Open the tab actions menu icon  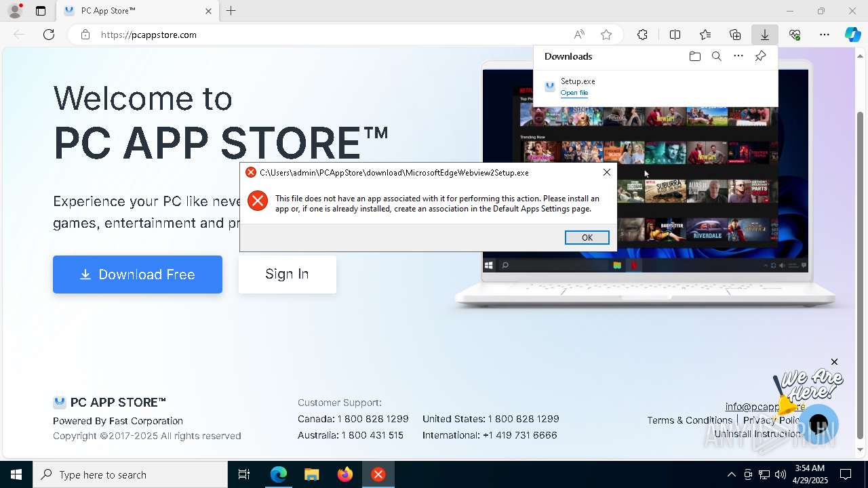point(41,11)
